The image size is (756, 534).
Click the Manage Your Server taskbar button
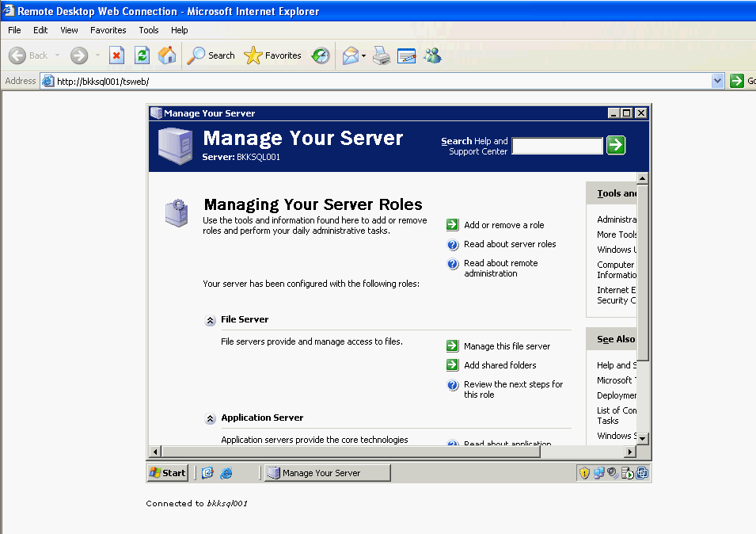328,473
